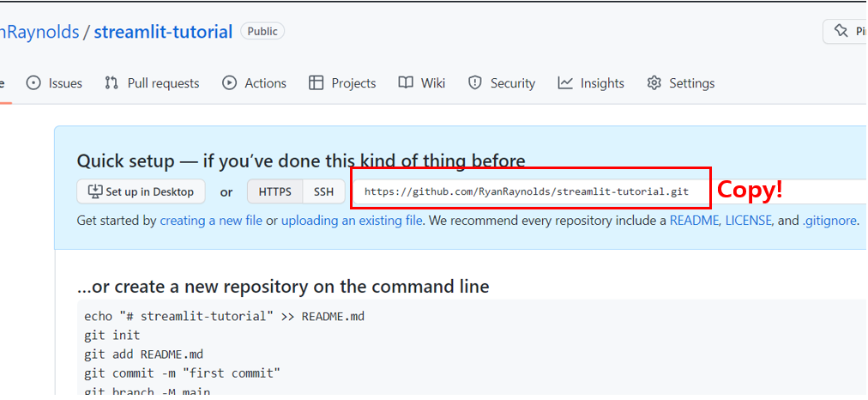Open the Security tab
868x400 pixels.
click(x=502, y=83)
